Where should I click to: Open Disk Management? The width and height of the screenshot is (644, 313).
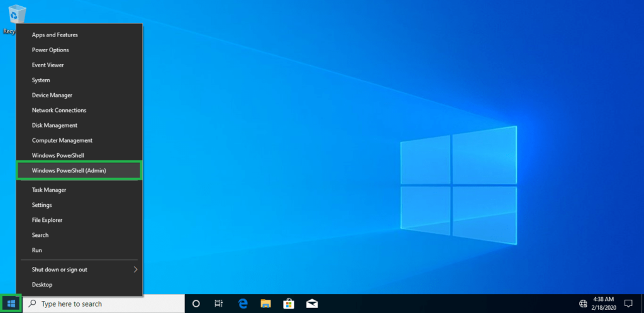(79, 125)
